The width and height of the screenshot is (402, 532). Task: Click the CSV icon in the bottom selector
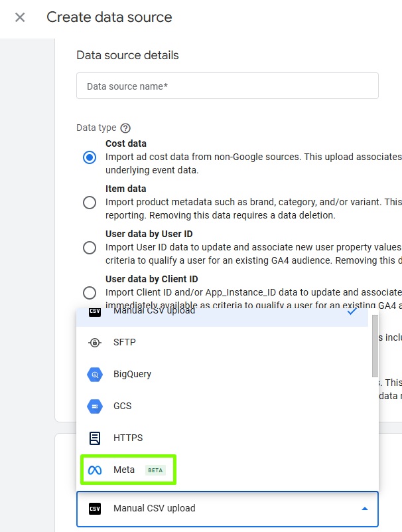click(x=94, y=509)
